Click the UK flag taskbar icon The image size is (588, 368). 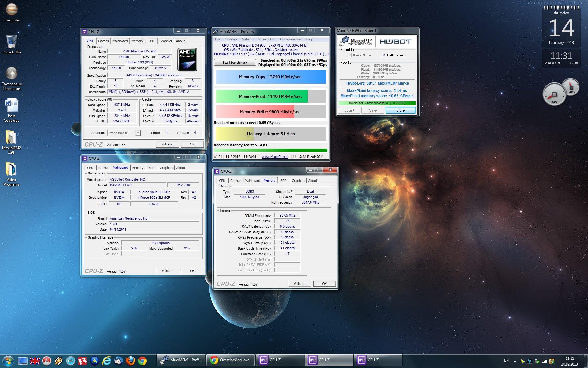[x=35, y=361]
